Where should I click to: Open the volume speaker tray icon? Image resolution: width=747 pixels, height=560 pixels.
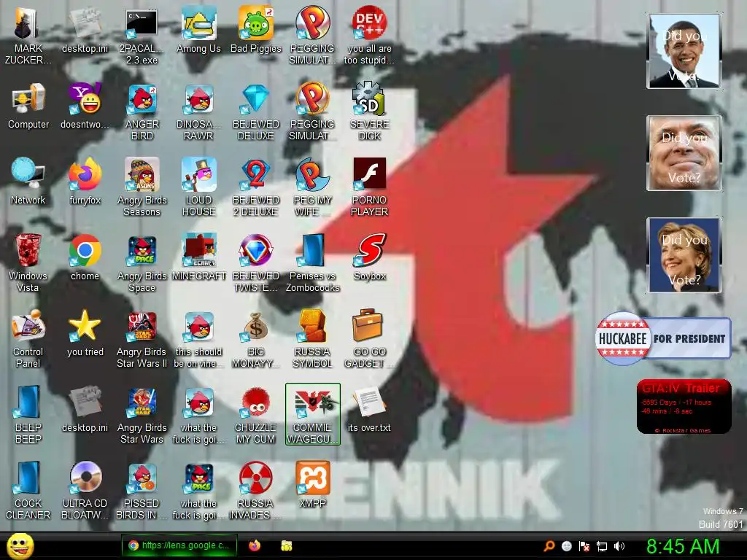(x=619, y=545)
